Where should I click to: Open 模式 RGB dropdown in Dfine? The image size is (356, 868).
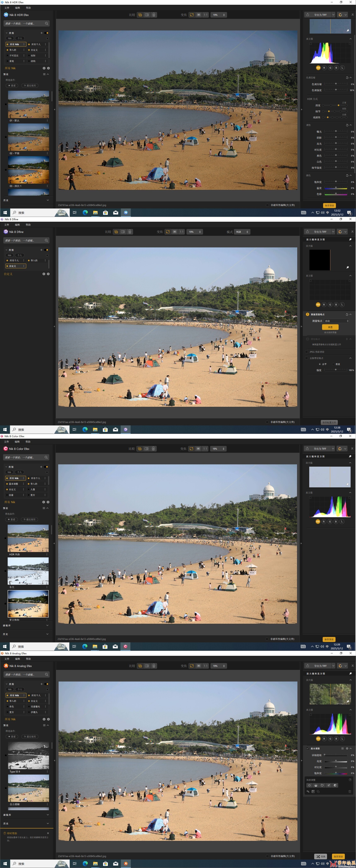coord(242,232)
